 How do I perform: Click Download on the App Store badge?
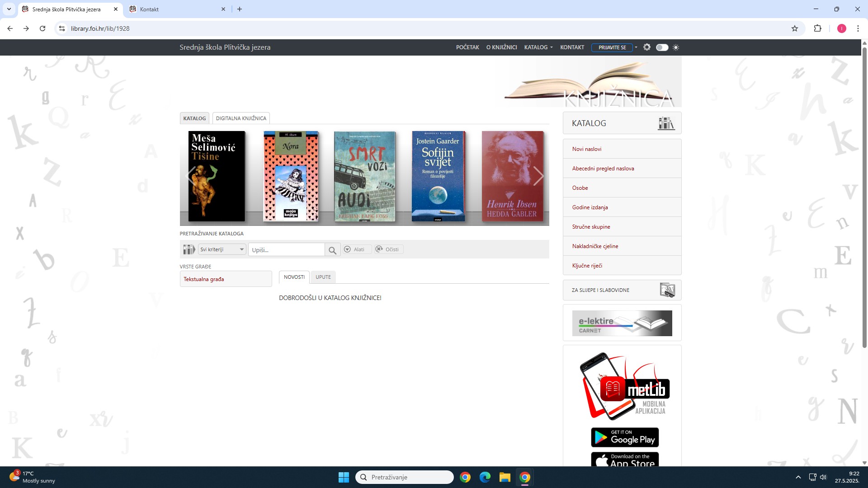tap(625, 459)
